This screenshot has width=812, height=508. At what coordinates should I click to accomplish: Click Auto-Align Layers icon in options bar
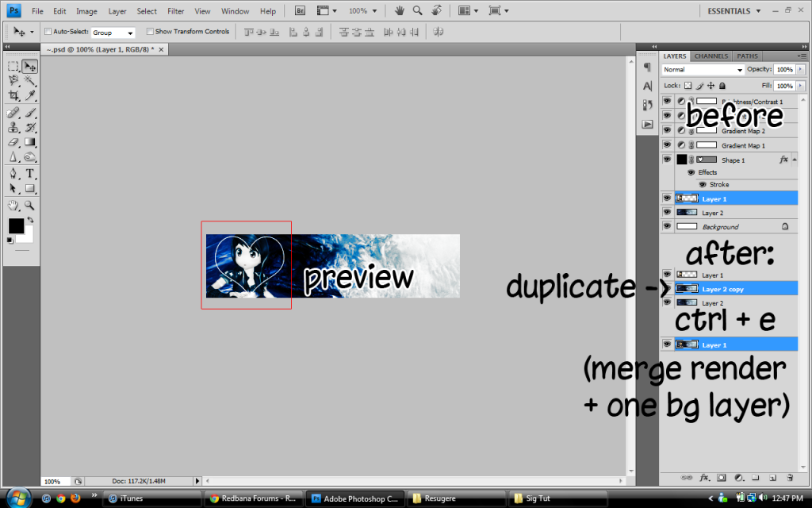pyautogui.click(x=438, y=32)
